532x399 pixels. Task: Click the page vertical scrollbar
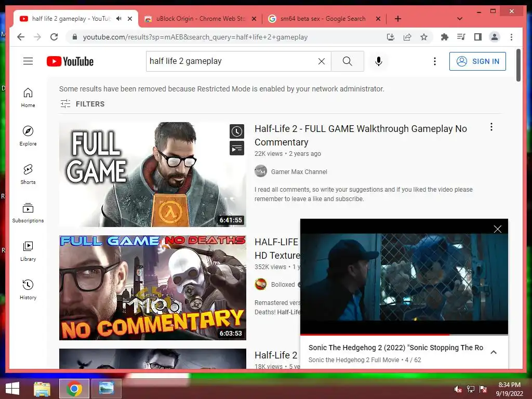point(518,65)
